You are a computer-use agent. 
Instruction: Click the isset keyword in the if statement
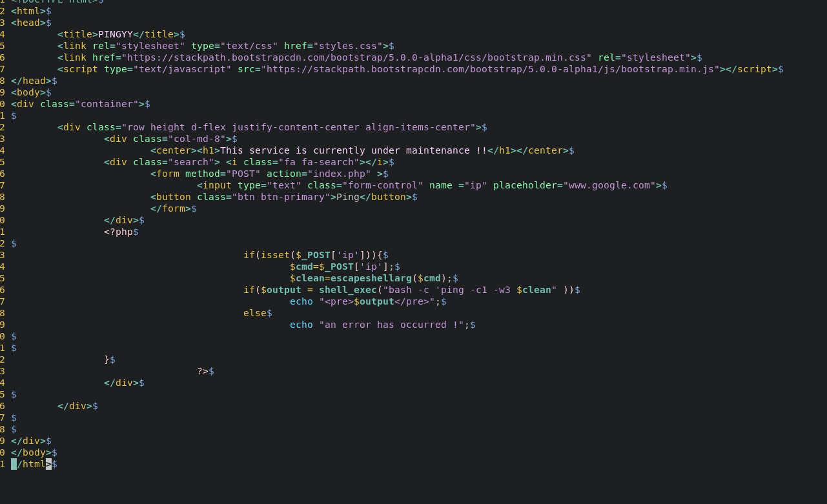pos(275,255)
